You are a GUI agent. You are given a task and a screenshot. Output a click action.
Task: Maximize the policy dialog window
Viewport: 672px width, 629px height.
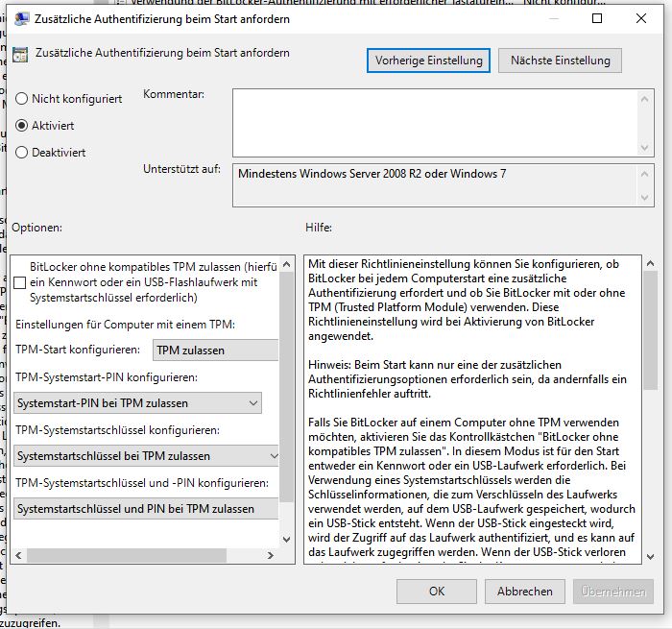pos(597,18)
